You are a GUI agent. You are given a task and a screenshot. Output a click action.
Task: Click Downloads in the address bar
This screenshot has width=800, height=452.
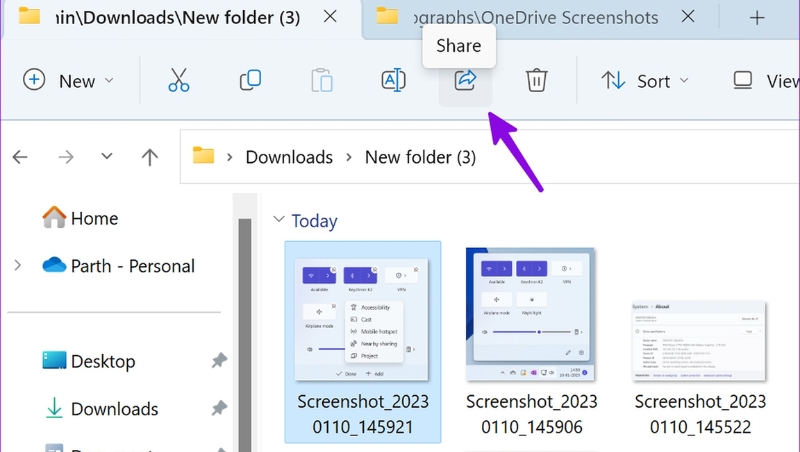click(x=289, y=157)
